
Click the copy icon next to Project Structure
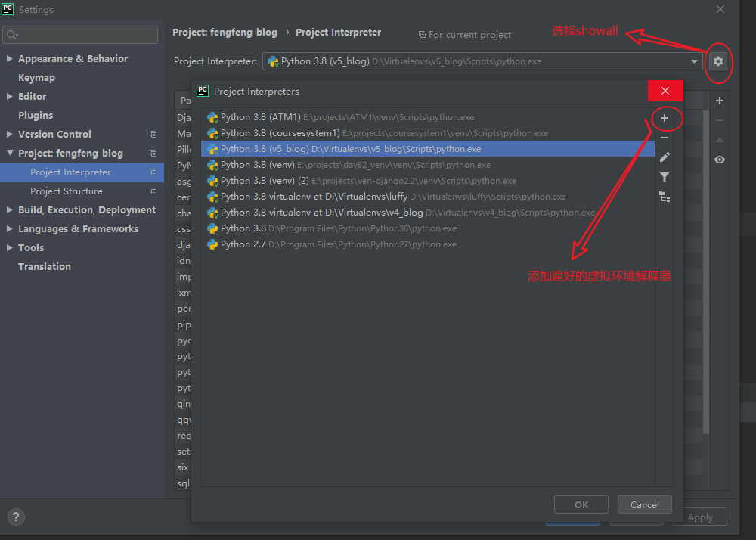[x=153, y=191]
